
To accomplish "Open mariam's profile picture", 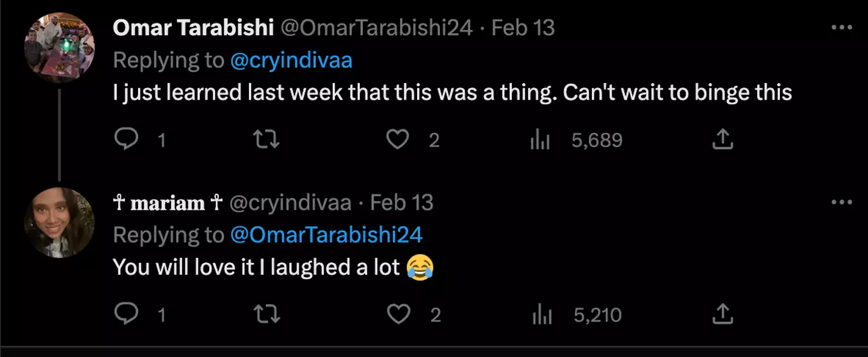I will (59, 222).
